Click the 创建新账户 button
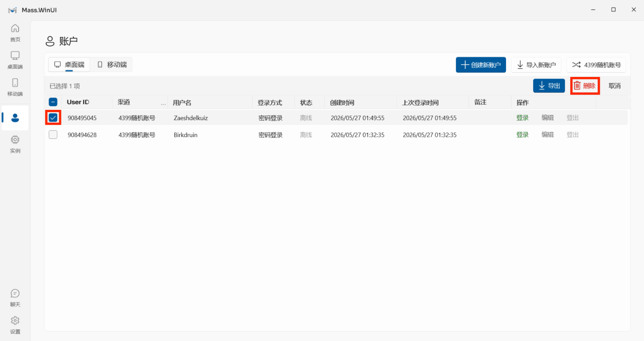This screenshot has height=341, width=644. point(481,65)
